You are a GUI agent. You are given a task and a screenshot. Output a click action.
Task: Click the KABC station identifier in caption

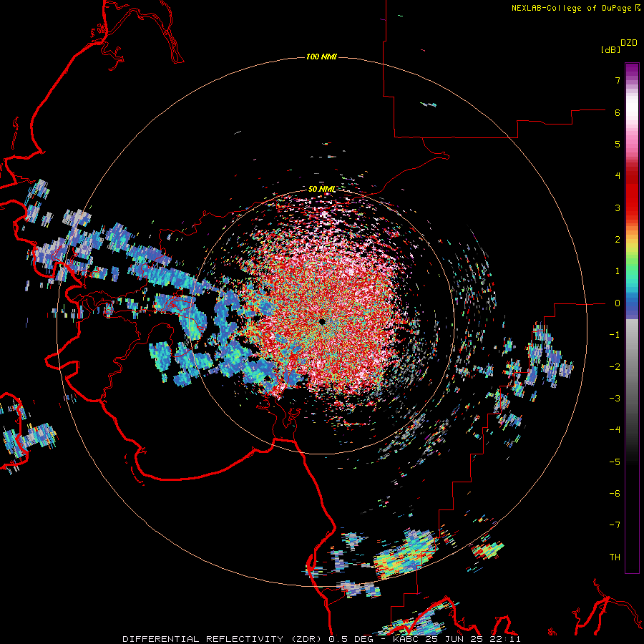tap(404, 639)
